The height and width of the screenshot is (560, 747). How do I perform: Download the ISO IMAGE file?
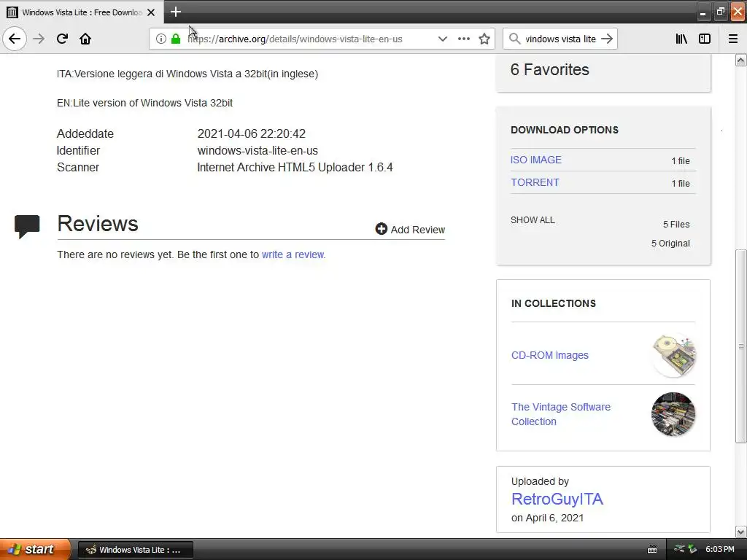click(536, 160)
